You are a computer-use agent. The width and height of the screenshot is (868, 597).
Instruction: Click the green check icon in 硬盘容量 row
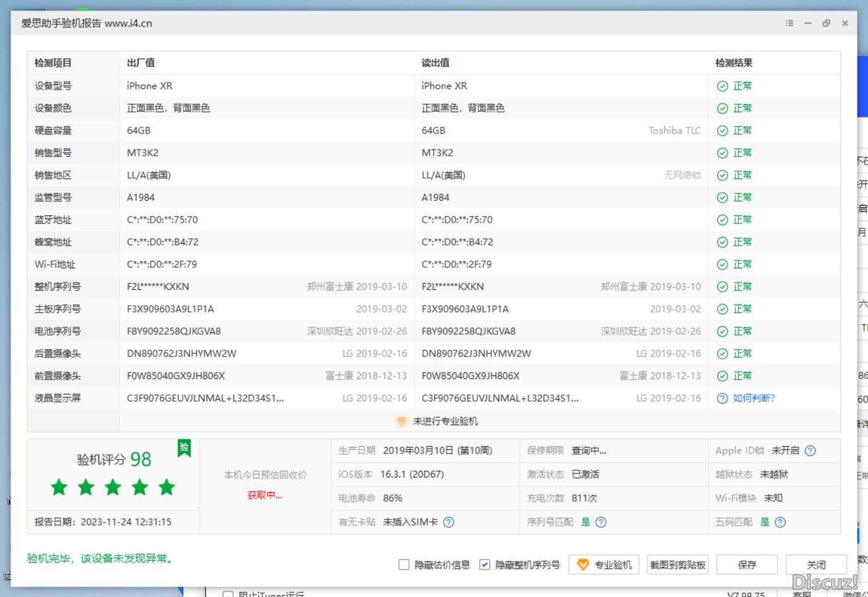pyautogui.click(x=723, y=130)
